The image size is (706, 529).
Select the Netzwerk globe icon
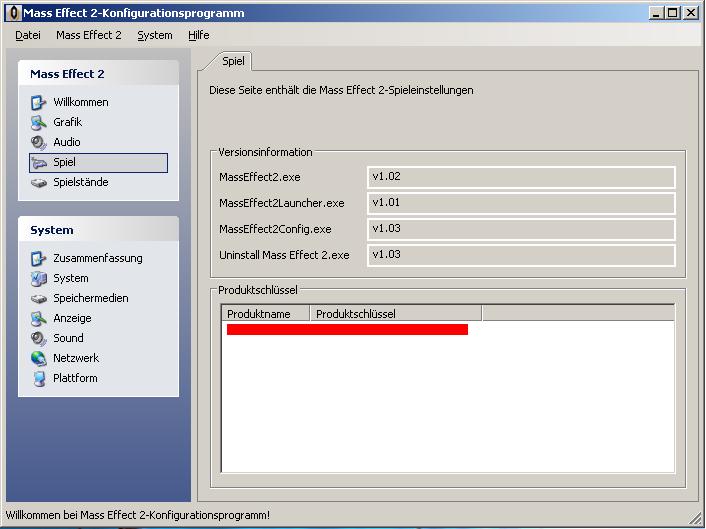[x=38, y=358]
